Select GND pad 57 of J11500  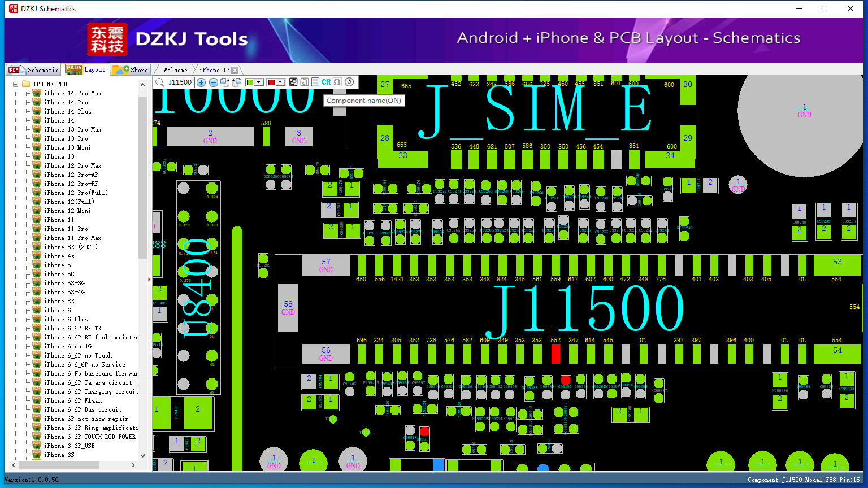[x=326, y=265]
